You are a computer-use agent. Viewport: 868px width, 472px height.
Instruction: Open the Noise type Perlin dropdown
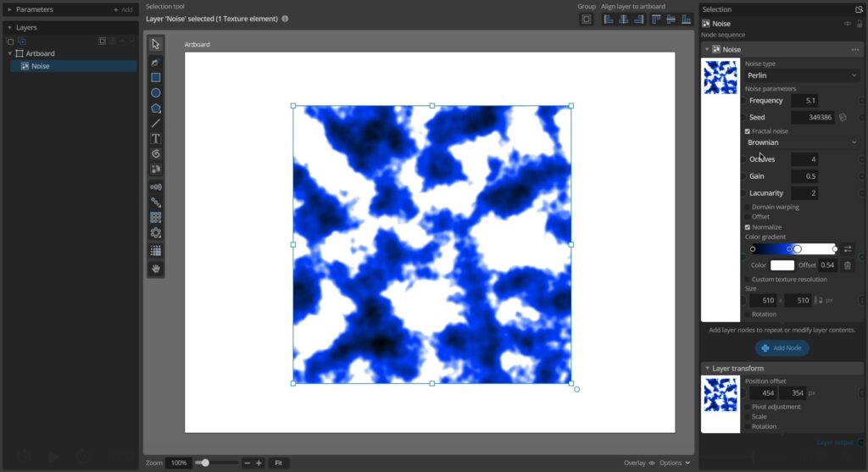pos(802,75)
